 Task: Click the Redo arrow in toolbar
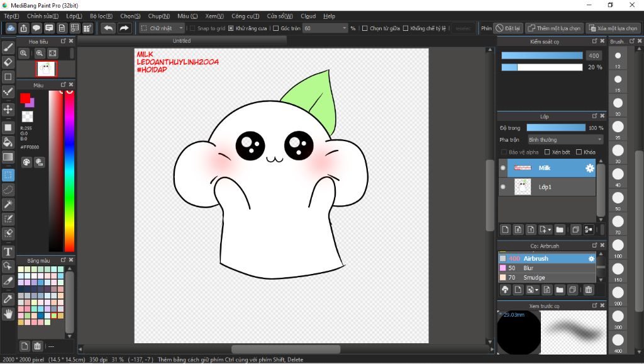[x=124, y=28]
